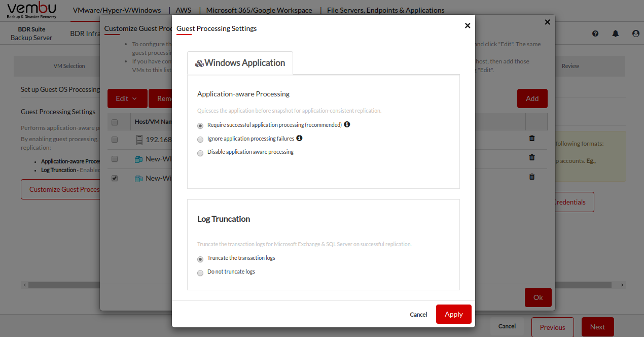Click info icon beside Require successful application processing
This screenshot has width=644, height=337.
(x=347, y=124)
